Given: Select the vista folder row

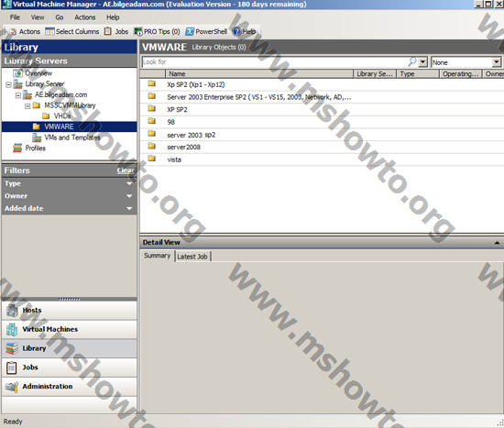Looking at the screenshot, I should tap(322, 159).
